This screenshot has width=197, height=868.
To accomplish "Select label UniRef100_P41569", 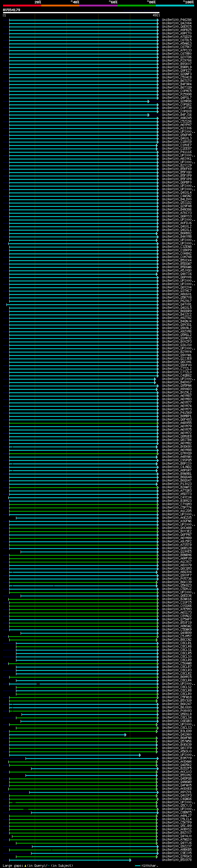I will pos(176,413).
